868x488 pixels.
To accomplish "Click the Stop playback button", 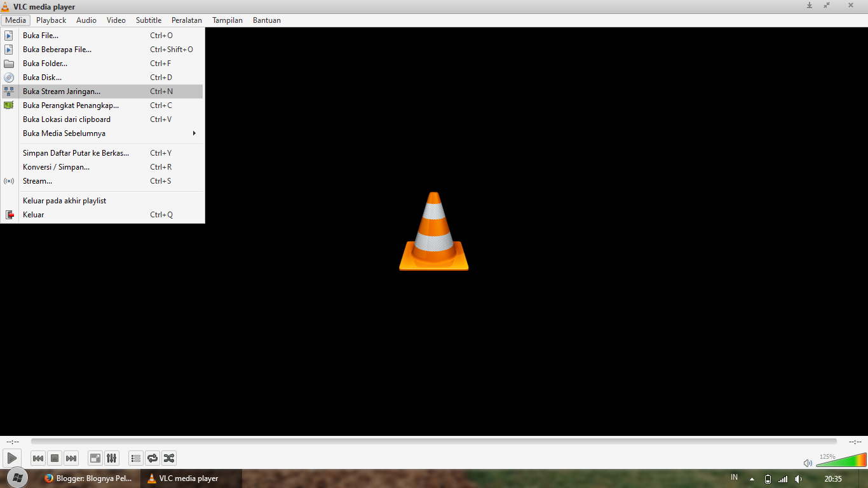I will [x=55, y=457].
